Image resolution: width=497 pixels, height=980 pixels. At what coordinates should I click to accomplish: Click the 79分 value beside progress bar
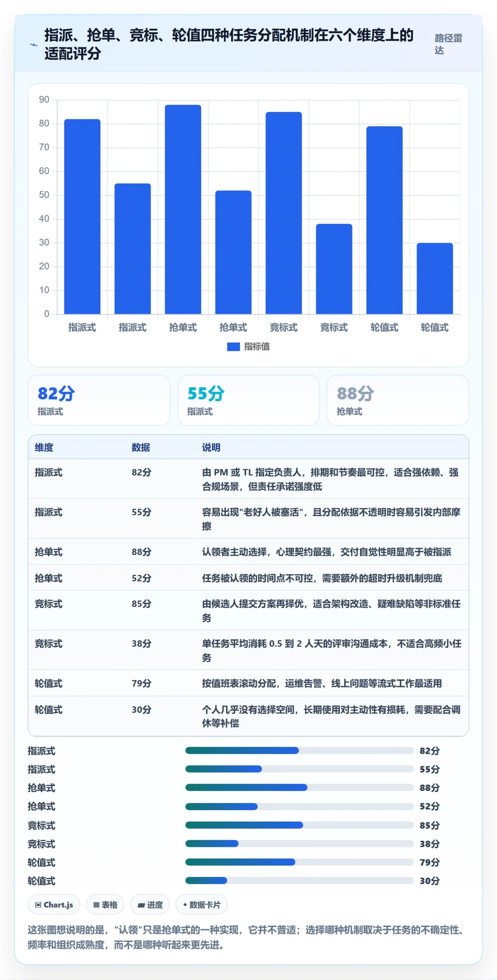[429, 862]
